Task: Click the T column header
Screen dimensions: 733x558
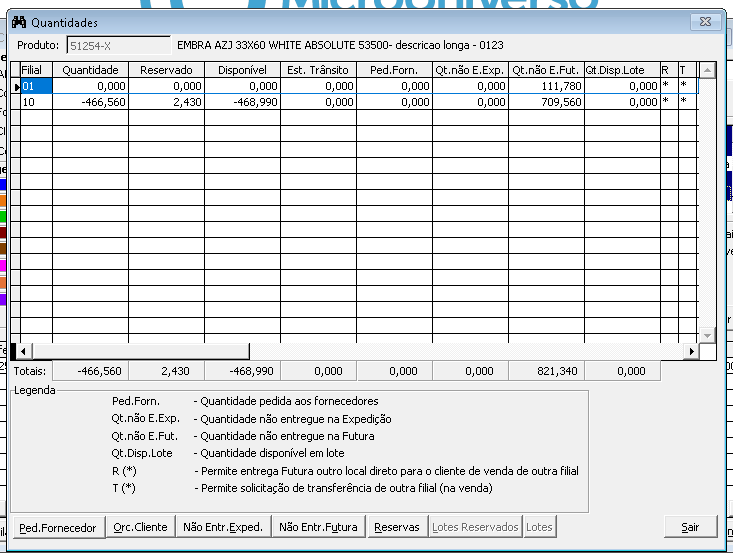Action: [687, 70]
